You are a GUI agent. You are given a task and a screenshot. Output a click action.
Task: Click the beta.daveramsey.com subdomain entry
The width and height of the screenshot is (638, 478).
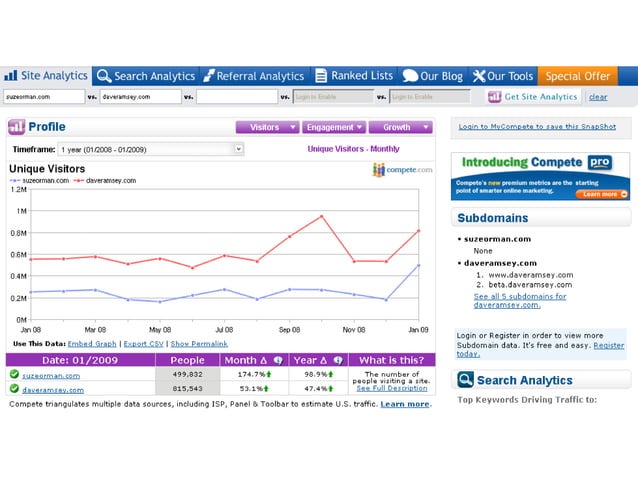tap(530, 285)
